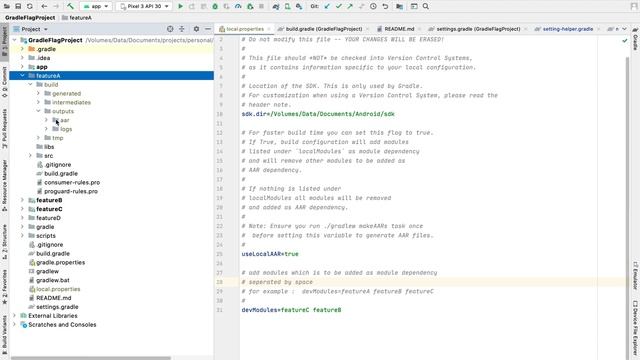Collapse the featureA folder arrow

coord(22,76)
